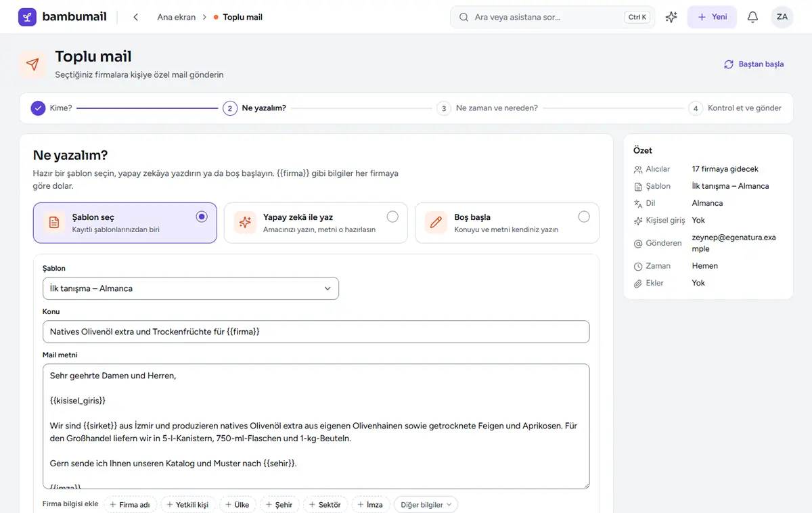Open the Yeni create menu

(712, 17)
